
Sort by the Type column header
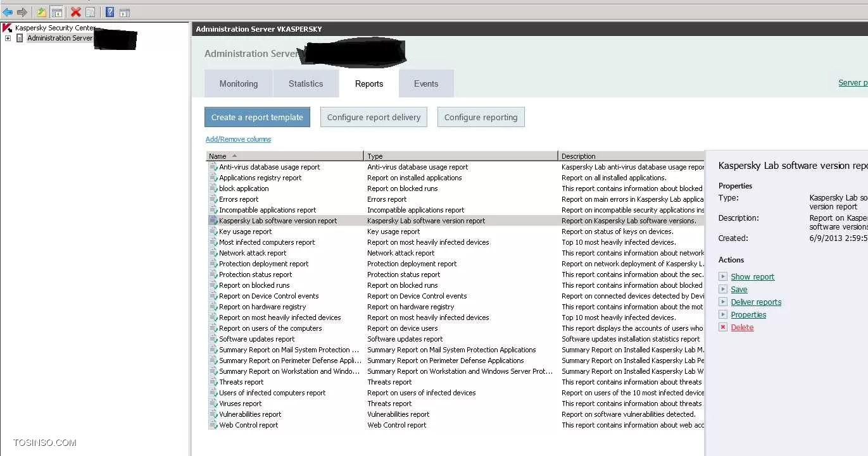pyautogui.click(x=461, y=156)
